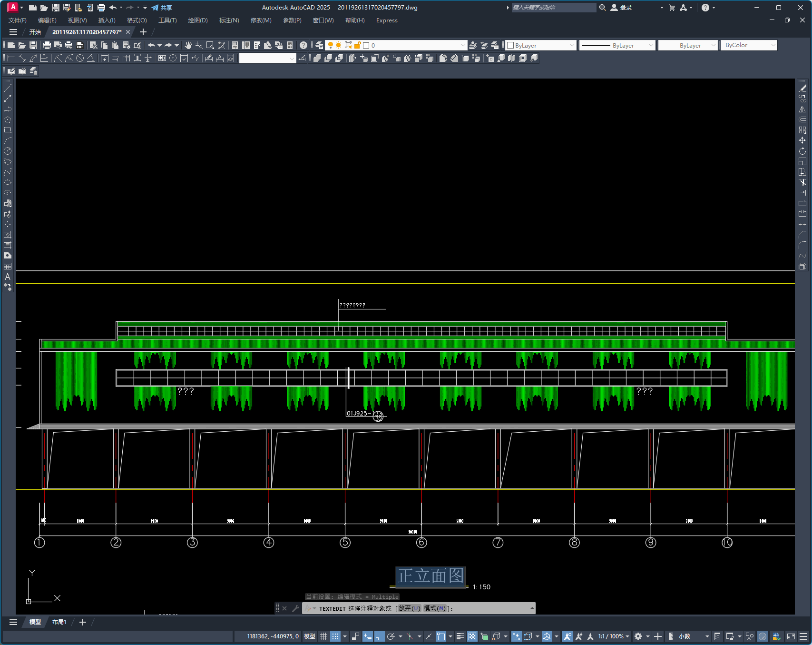
Task: Open the layer dropdown showing layer 0
Action: pos(396,45)
